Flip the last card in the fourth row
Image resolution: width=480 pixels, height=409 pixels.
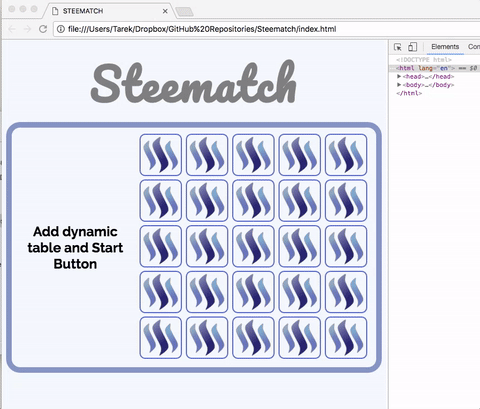(346, 292)
